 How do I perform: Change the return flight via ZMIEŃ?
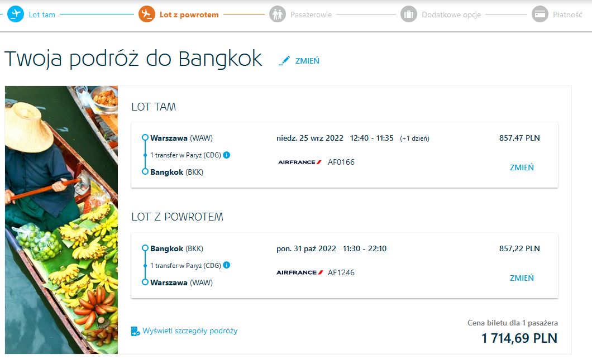point(522,278)
